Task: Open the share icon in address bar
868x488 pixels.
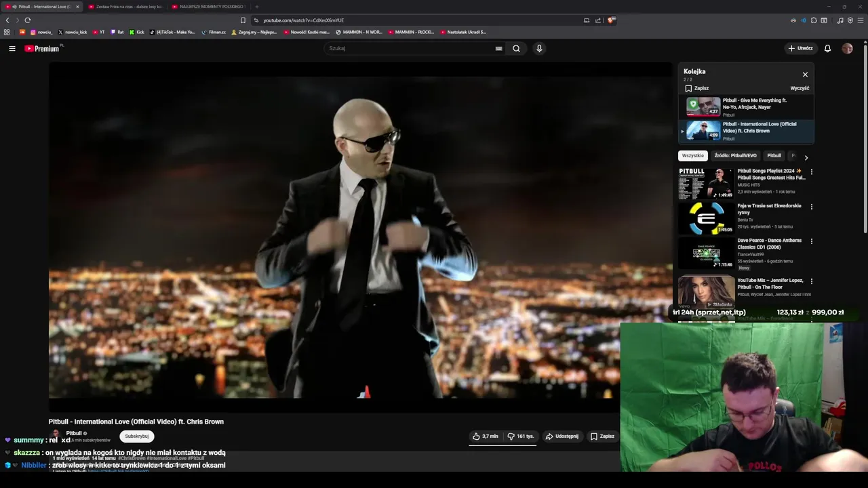Action: pyautogui.click(x=598, y=20)
